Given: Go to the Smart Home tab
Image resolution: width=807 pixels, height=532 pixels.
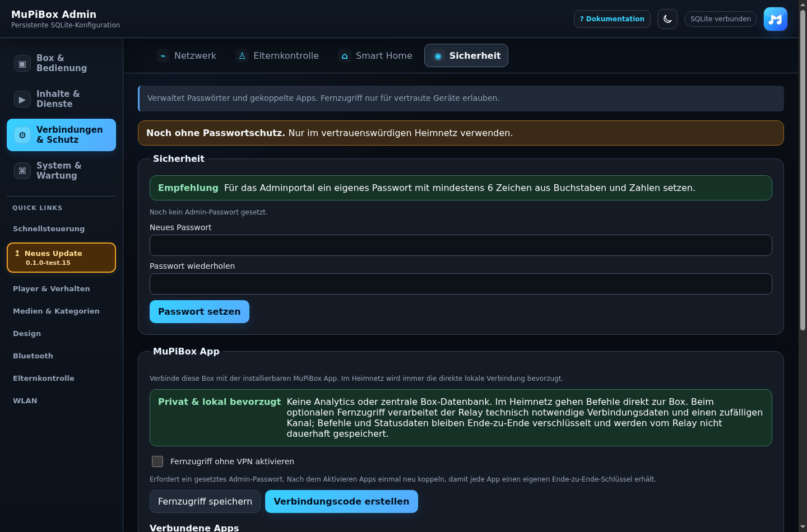Looking at the screenshot, I should point(375,55).
